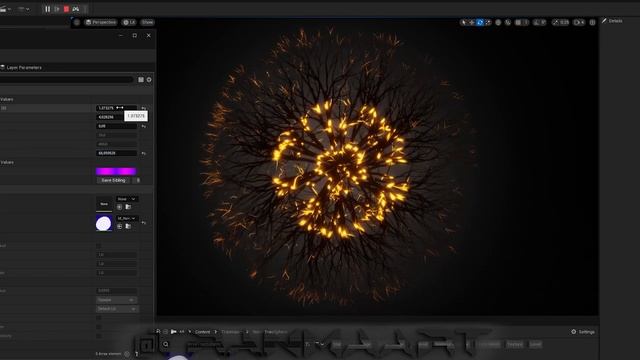Open the viewport options hamburger menu
The image size is (640, 360).
(x=77, y=22)
